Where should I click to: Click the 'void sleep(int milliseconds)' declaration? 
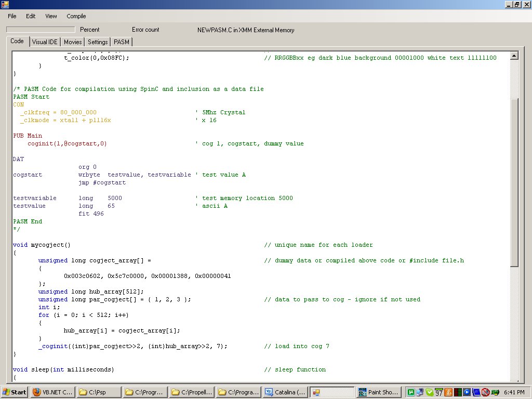[63, 369]
